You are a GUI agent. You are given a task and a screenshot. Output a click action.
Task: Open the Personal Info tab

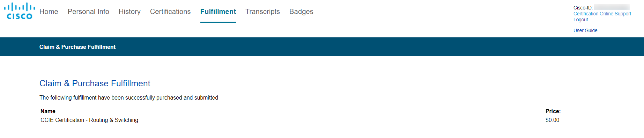tap(88, 12)
